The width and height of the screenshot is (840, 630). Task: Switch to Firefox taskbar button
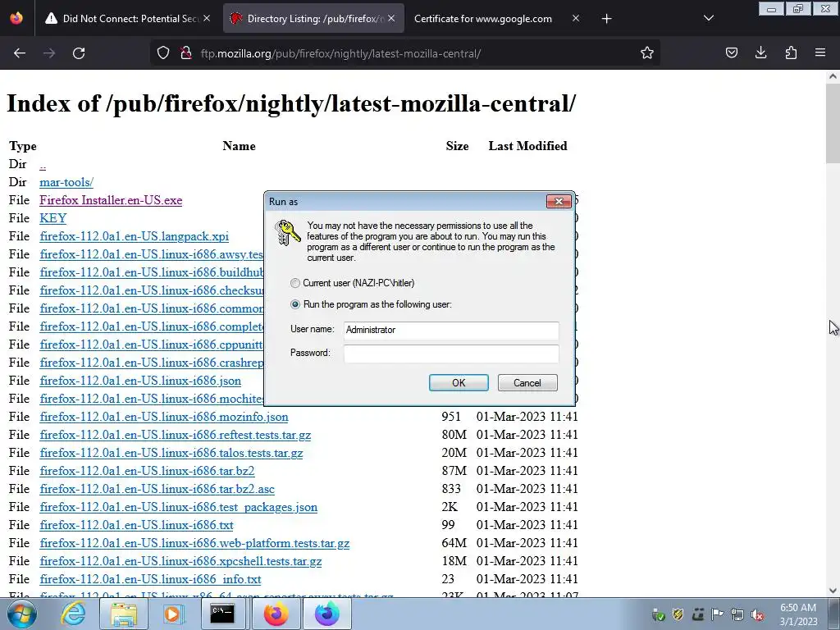[276, 614]
